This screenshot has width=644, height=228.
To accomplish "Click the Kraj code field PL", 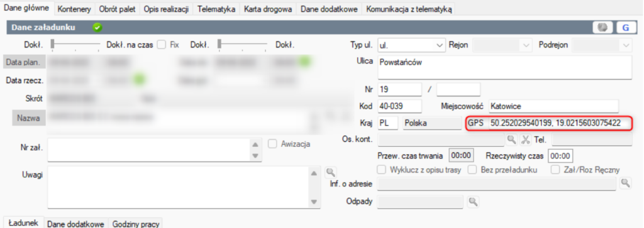I will 387,123.
